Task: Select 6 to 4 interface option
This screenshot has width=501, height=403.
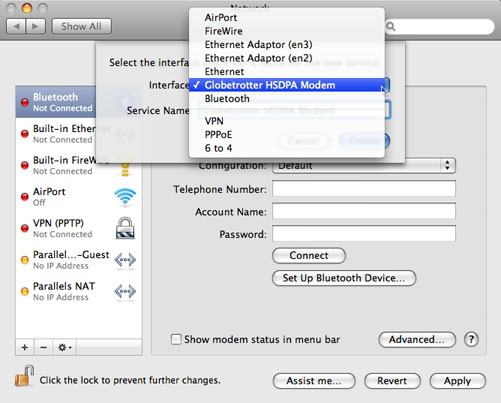Action: (287, 148)
